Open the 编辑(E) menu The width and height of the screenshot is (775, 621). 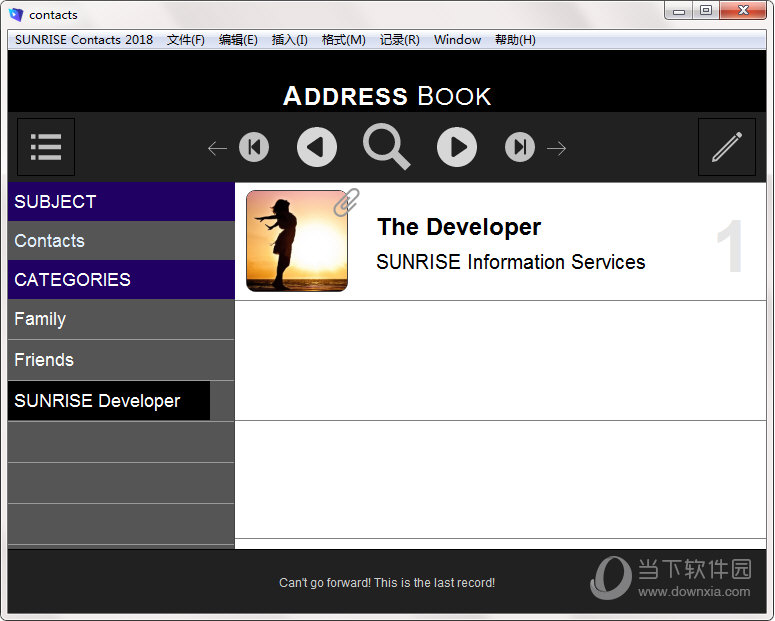point(238,40)
